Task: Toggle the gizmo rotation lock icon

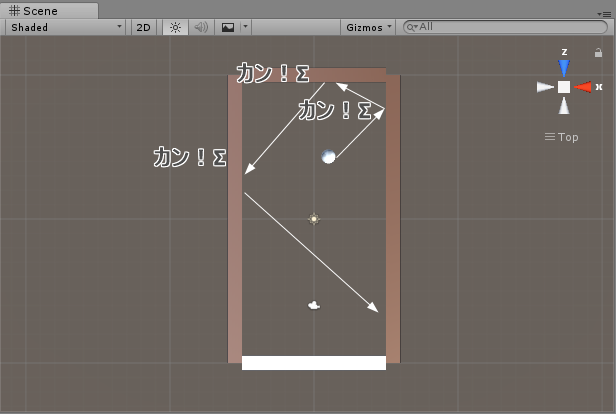Action: pyautogui.click(x=598, y=53)
